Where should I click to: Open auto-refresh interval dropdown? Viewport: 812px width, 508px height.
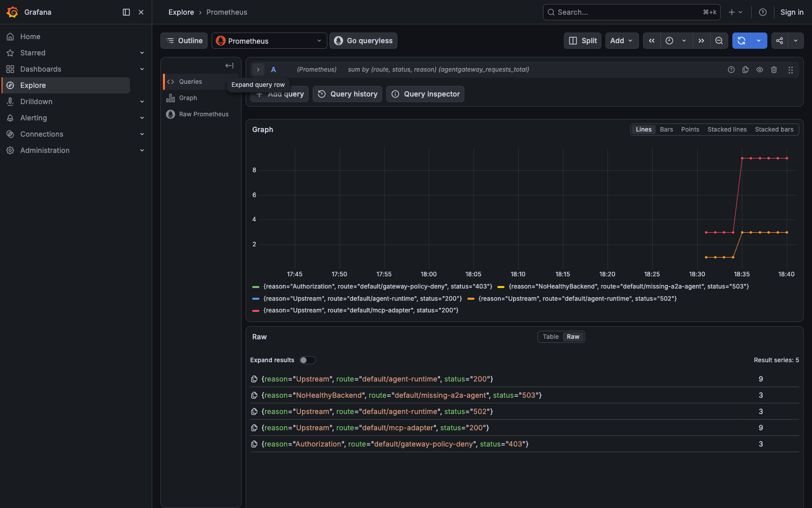(x=759, y=41)
